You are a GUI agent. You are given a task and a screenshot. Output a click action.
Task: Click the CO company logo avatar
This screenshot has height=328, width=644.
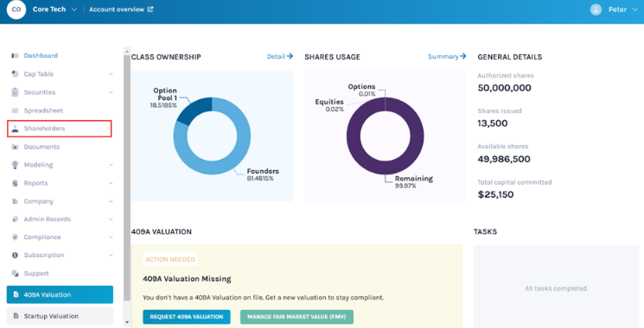pos(16,9)
